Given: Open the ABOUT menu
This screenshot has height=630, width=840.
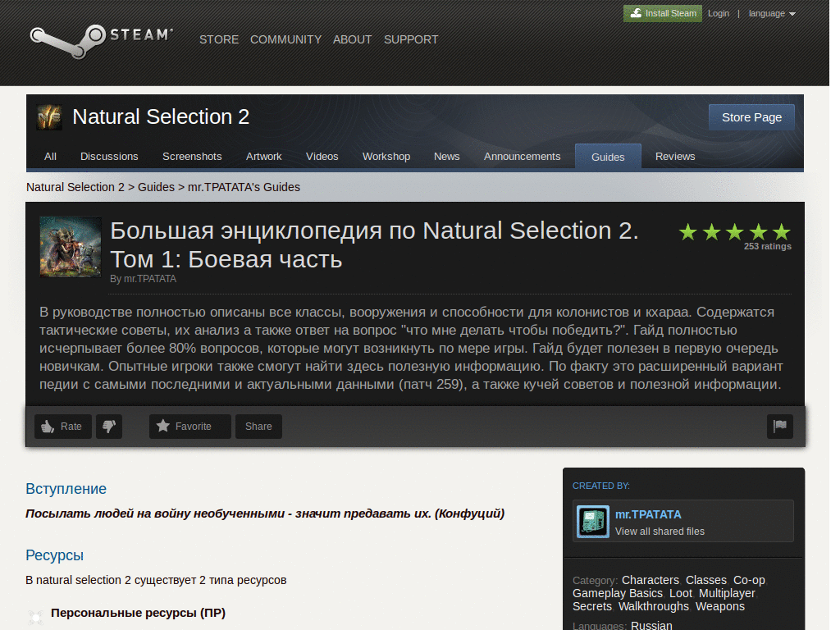Looking at the screenshot, I should 352,39.
